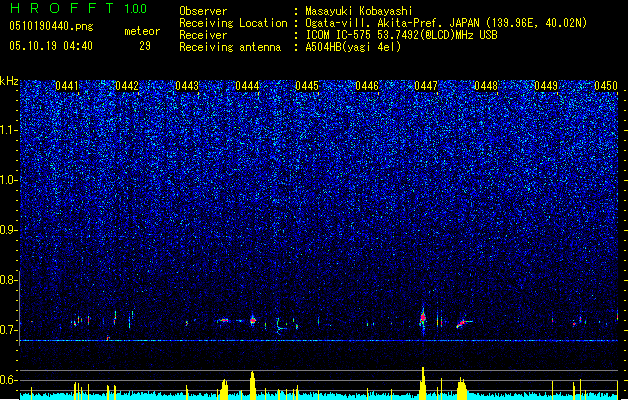Screen dimensions: 629x400
Task: Click the meteor label
Action: tap(142, 31)
